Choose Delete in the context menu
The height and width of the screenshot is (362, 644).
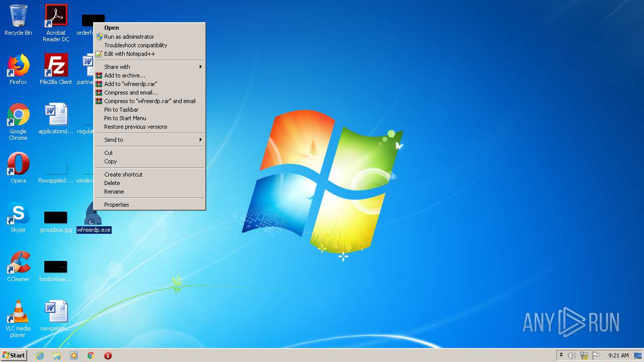click(149, 183)
